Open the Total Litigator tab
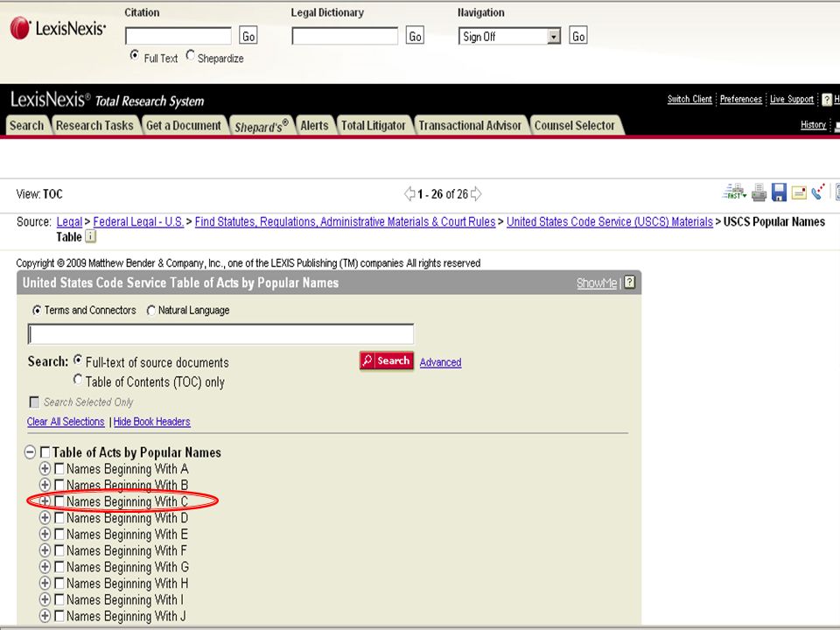Screen dimensions: 840x630 (x=374, y=125)
